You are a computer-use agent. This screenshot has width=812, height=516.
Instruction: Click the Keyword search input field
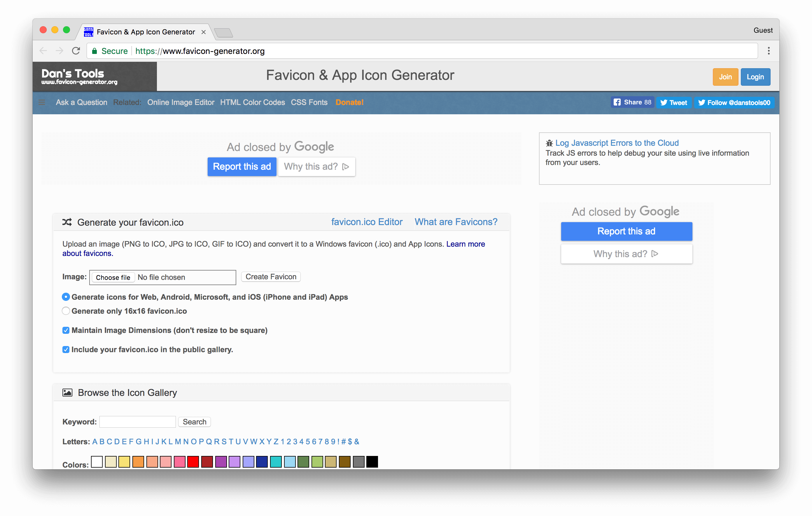click(138, 422)
